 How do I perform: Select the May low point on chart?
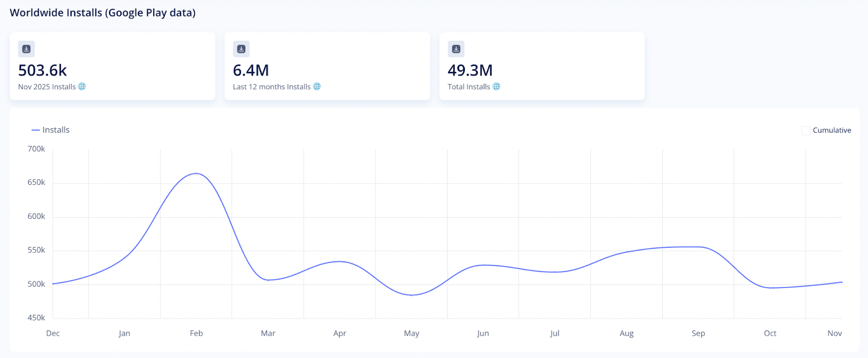[x=412, y=295]
